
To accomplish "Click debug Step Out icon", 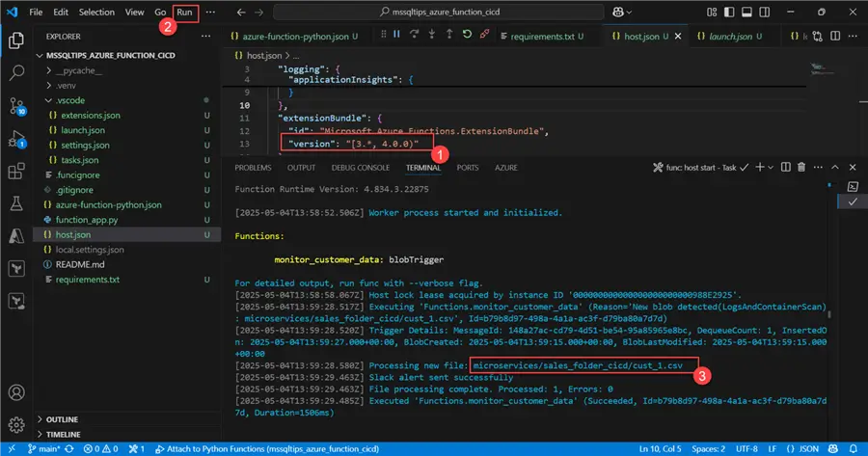I will pos(448,35).
